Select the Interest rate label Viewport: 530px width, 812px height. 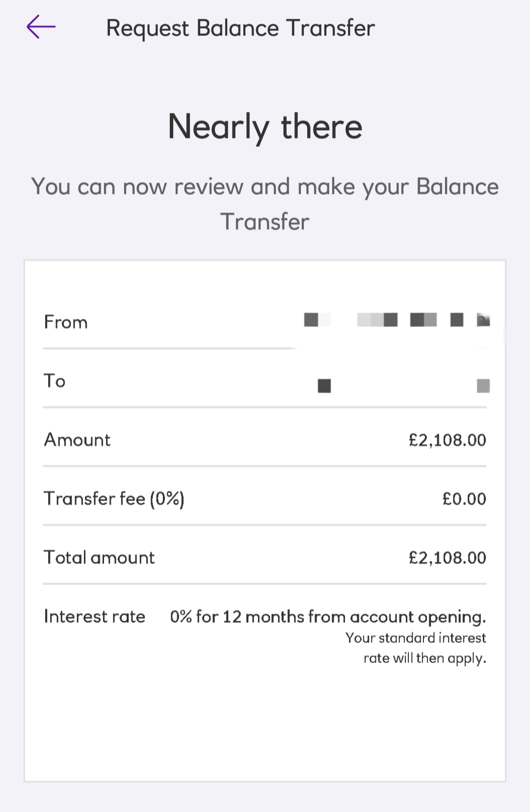coord(94,616)
